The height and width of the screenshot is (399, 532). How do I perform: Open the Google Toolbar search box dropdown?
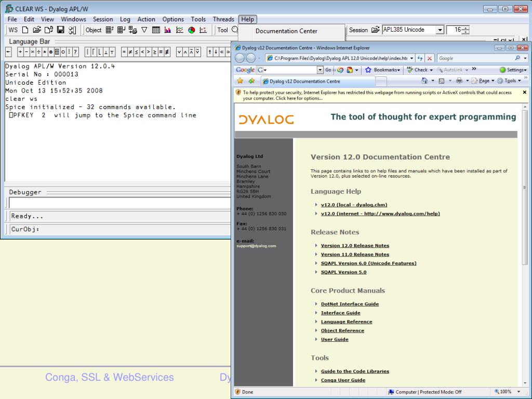tap(320, 70)
